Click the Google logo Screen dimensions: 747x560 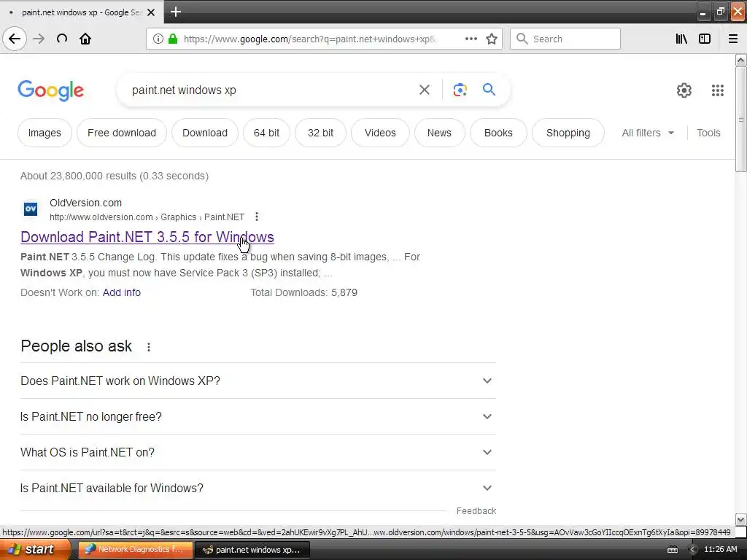(51, 90)
